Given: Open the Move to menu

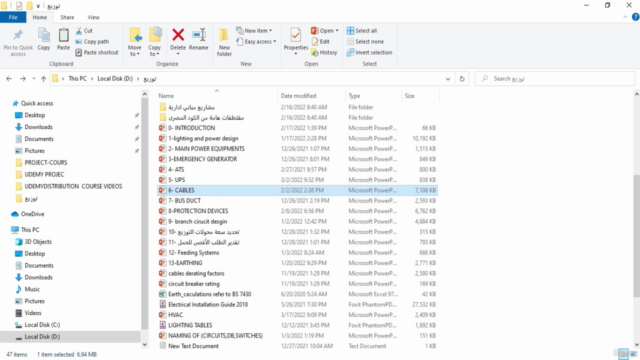Looking at the screenshot, I should (x=135, y=42).
